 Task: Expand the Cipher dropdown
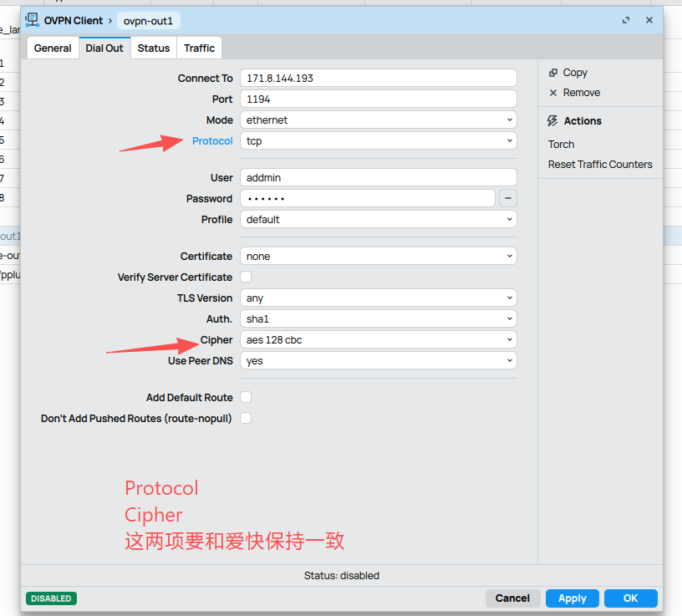coord(378,340)
